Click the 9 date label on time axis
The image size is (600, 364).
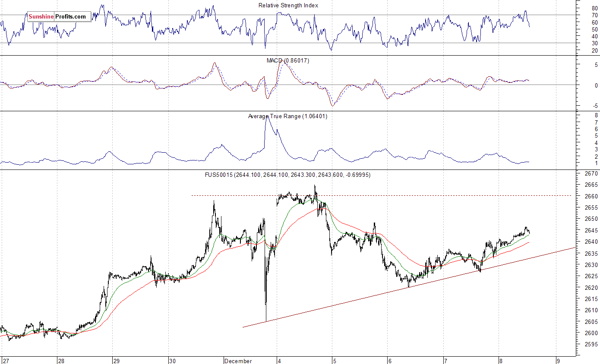tap(558, 361)
